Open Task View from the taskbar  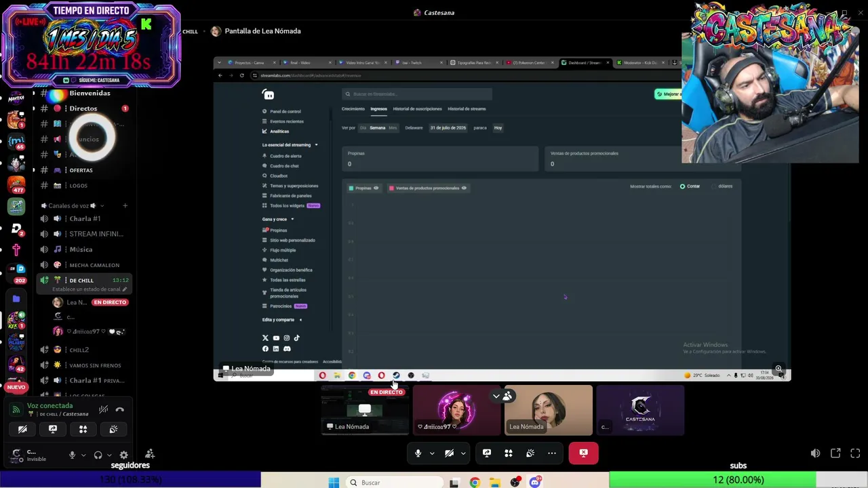click(454, 483)
